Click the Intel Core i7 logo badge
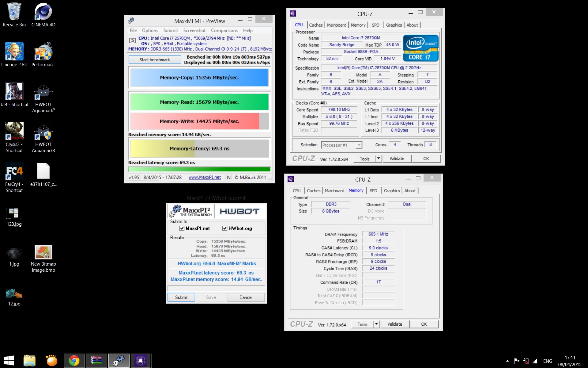Viewport: 588px width, 368px height. [x=420, y=48]
